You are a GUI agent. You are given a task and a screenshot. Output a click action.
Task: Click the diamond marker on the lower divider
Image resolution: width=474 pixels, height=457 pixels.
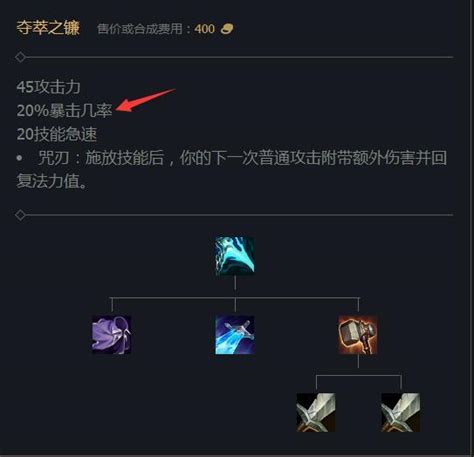20,215
